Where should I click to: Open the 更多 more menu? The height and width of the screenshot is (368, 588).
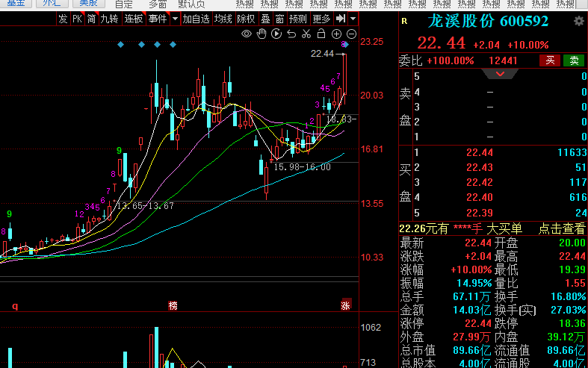pos(321,19)
